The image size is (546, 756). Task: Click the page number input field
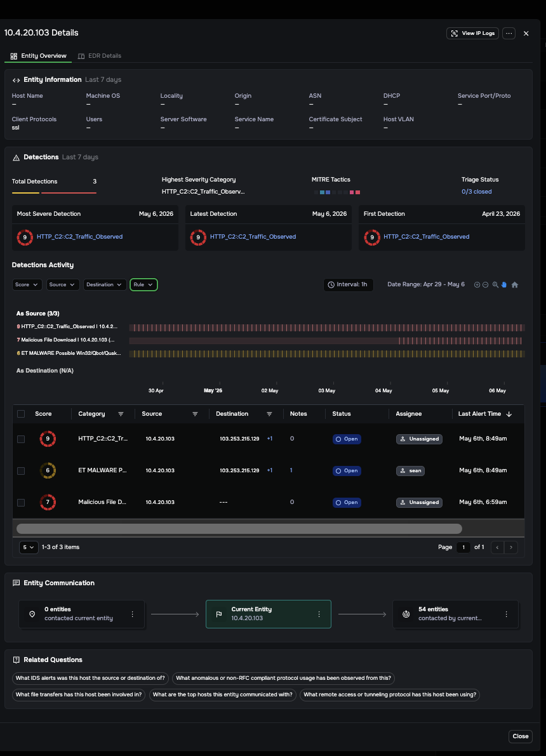[463, 547]
